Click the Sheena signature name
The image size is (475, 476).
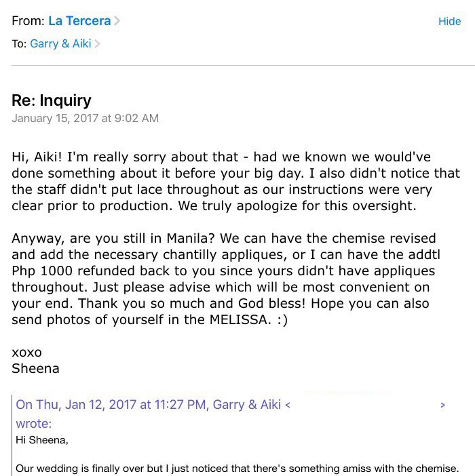(35, 369)
